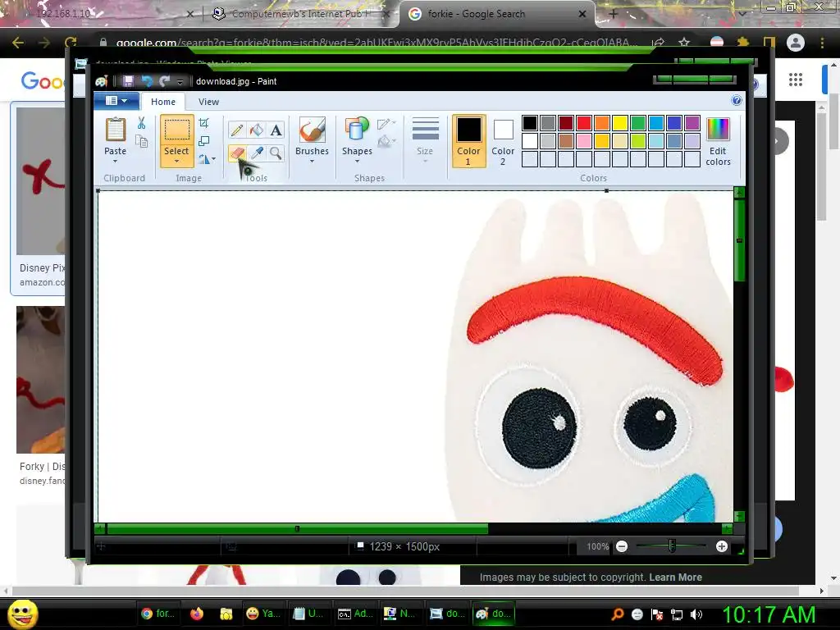This screenshot has height=630, width=840.
Task: Open the Shapes dropdown arrow
Action: (x=357, y=162)
